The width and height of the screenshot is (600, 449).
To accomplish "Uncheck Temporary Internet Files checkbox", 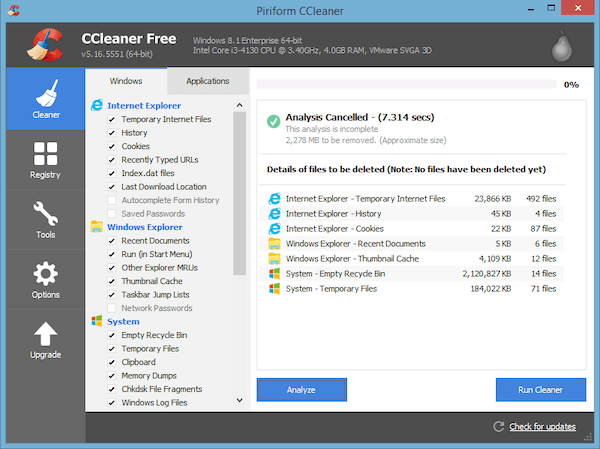I will pyautogui.click(x=112, y=119).
